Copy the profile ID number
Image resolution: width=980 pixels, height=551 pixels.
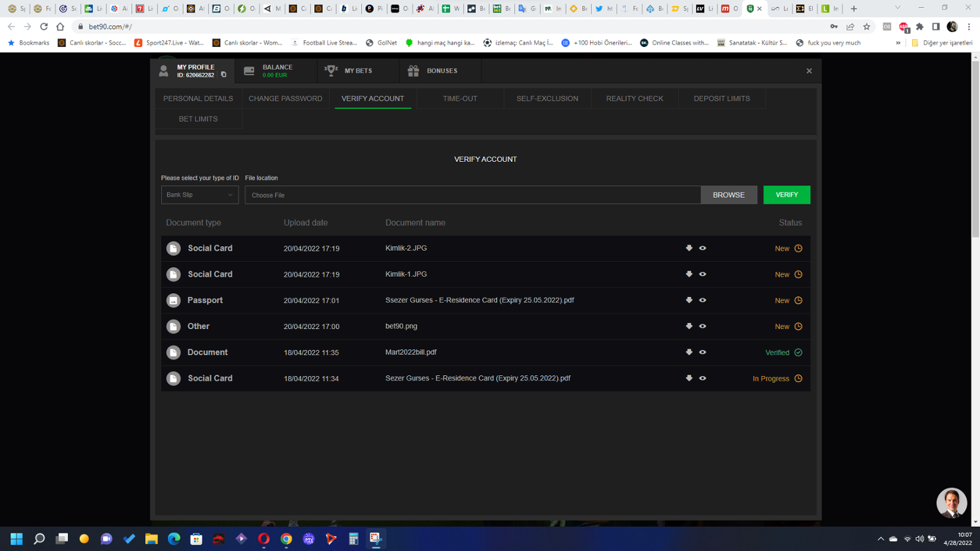pyautogui.click(x=223, y=75)
